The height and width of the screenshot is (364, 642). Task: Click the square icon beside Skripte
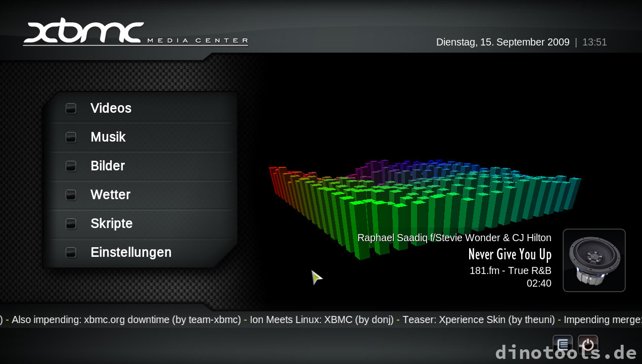coord(71,223)
